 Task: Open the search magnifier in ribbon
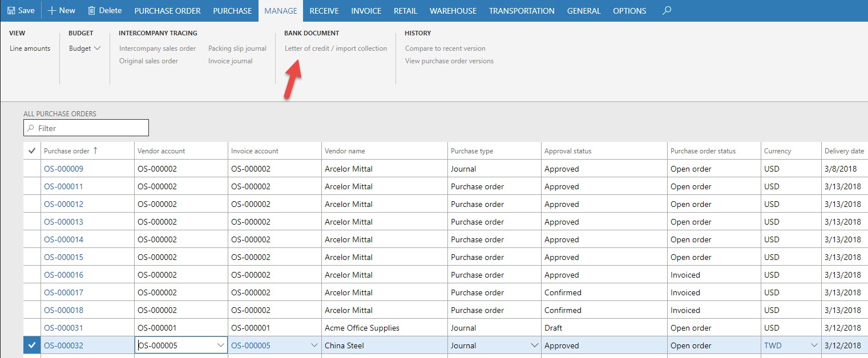(x=667, y=11)
